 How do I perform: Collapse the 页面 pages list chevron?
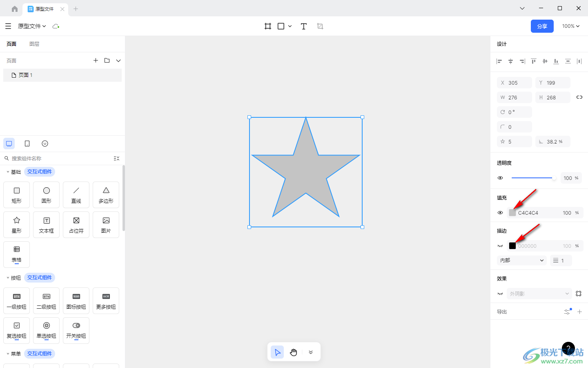pyautogui.click(x=118, y=61)
